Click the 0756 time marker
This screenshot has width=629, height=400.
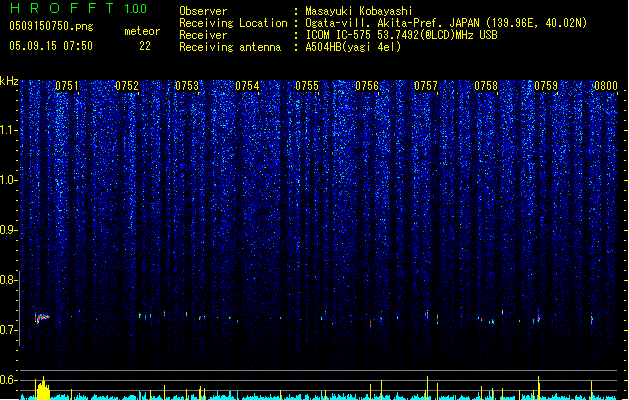pos(367,86)
